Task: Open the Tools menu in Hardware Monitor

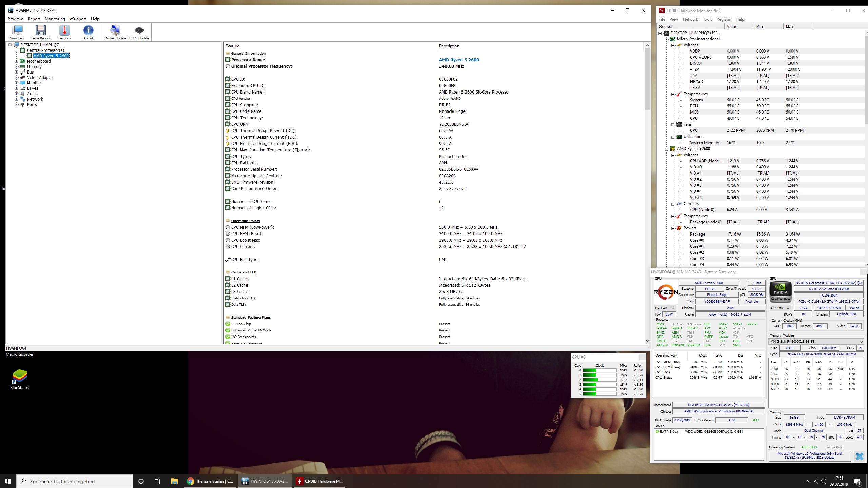Action: 707,19
